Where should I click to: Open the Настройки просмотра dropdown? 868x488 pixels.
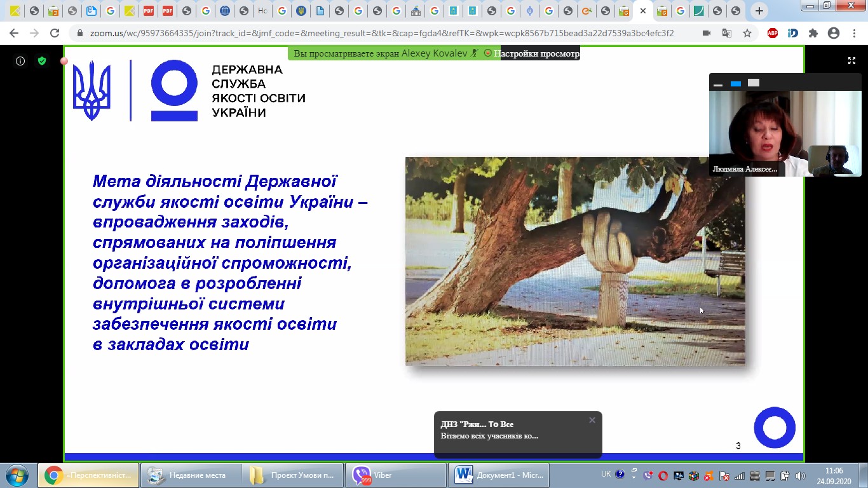coord(539,54)
